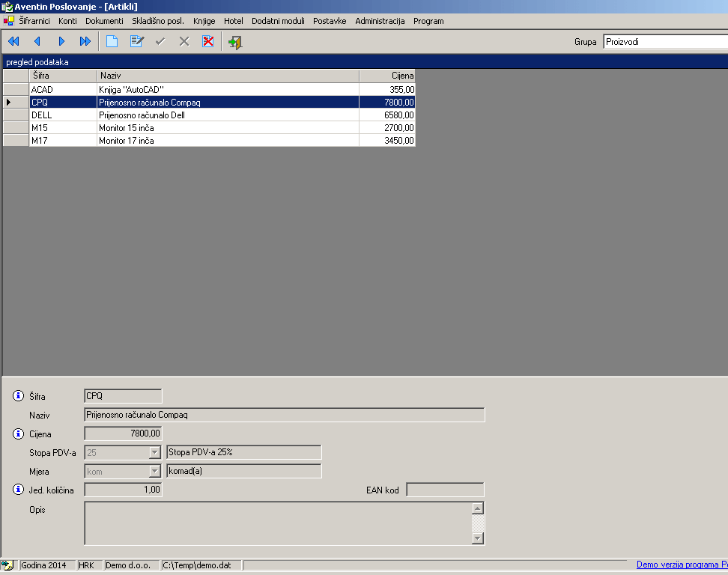This screenshot has height=575, width=728.
Task: Sort table by Cijena column header
Action: click(x=386, y=76)
